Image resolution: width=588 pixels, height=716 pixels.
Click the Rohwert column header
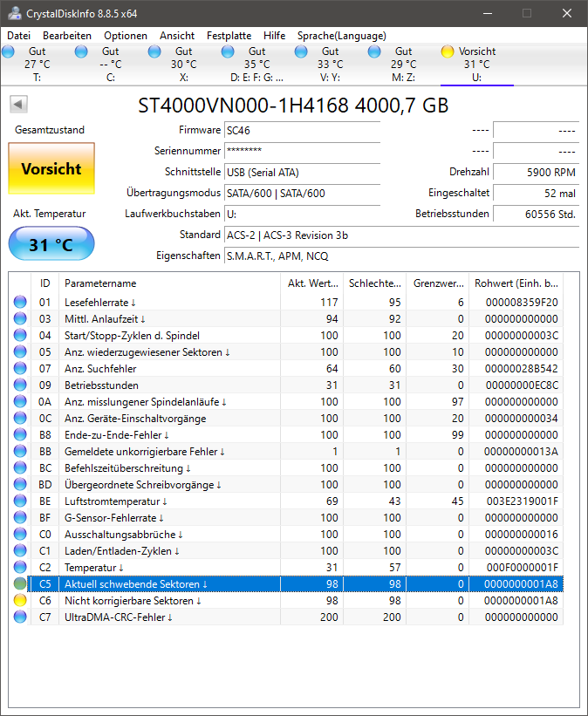pos(516,283)
